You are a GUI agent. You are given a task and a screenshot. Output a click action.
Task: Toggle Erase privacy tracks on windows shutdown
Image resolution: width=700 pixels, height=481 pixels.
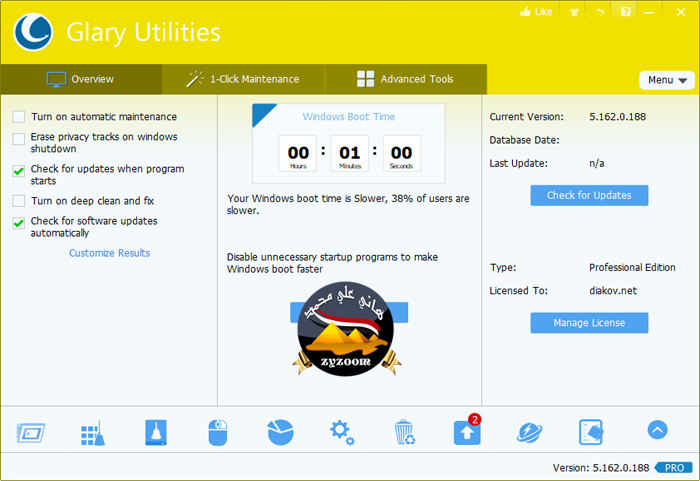point(19,139)
